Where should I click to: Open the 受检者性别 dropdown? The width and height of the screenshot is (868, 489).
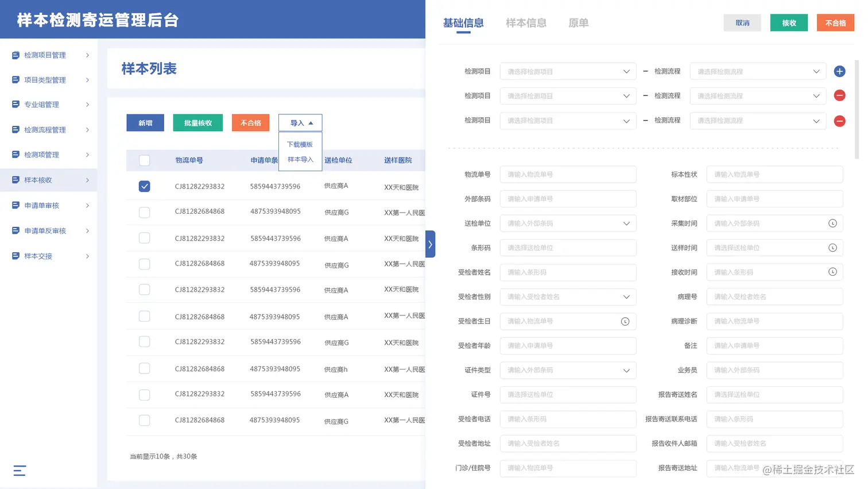(568, 297)
